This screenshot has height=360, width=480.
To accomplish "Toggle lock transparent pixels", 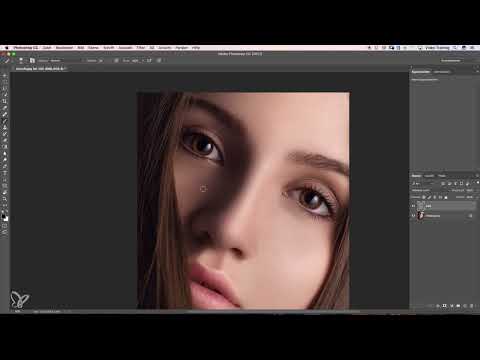I will click(424, 197).
